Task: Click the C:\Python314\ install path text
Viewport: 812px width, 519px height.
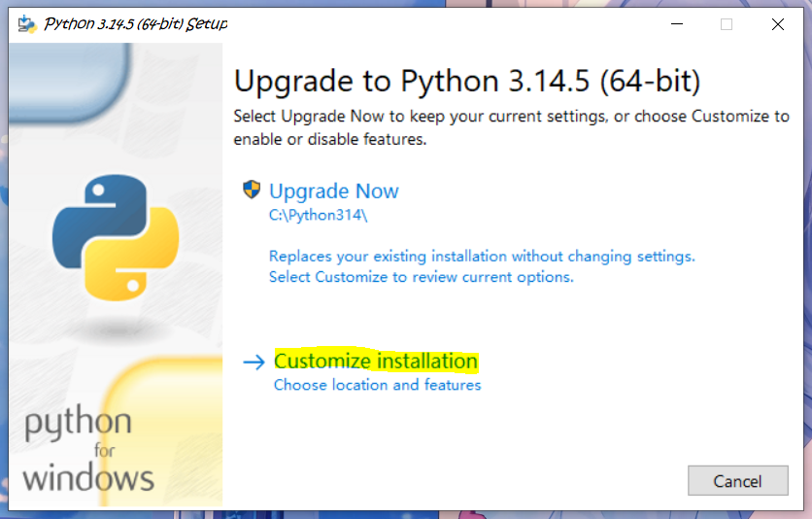Action: coord(318,215)
